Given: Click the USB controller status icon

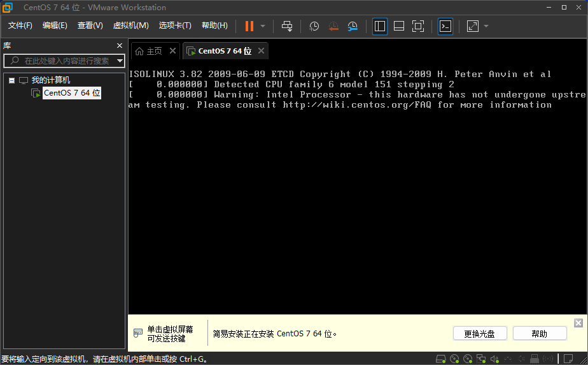Looking at the screenshot, I should tap(535, 359).
